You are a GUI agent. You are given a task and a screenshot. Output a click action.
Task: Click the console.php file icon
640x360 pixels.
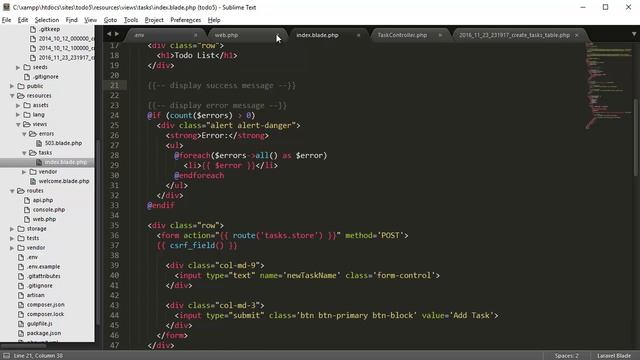(27, 210)
